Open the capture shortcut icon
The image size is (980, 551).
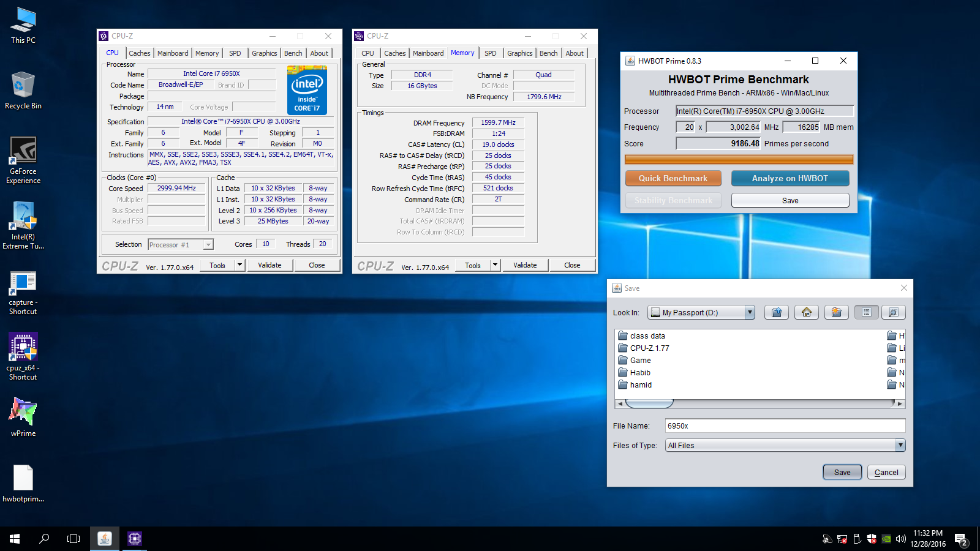[x=23, y=293]
